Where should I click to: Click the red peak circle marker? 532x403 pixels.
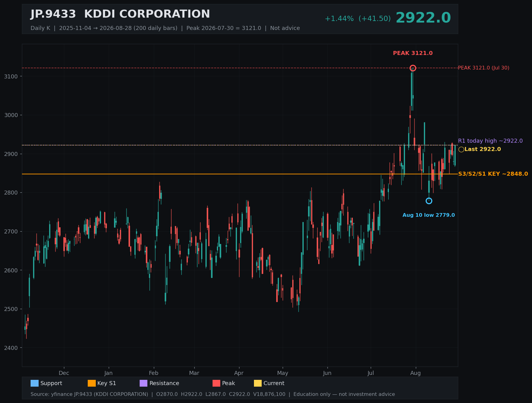point(413,68)
